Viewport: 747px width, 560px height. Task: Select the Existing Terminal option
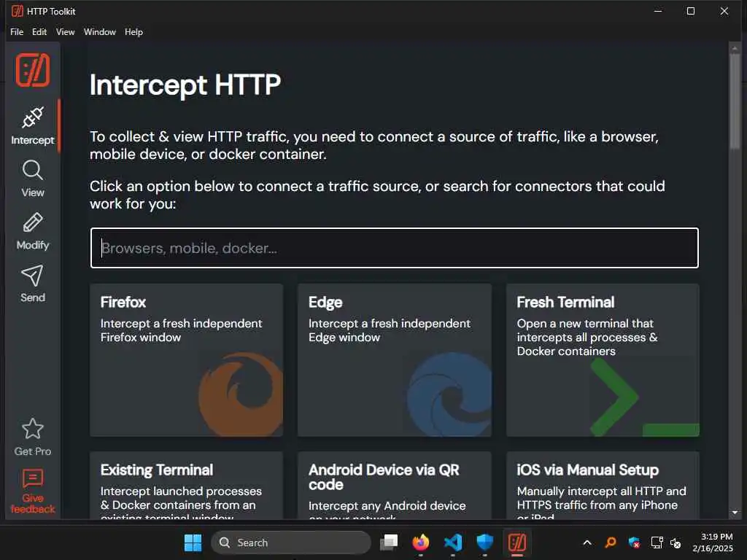(186, 485)
